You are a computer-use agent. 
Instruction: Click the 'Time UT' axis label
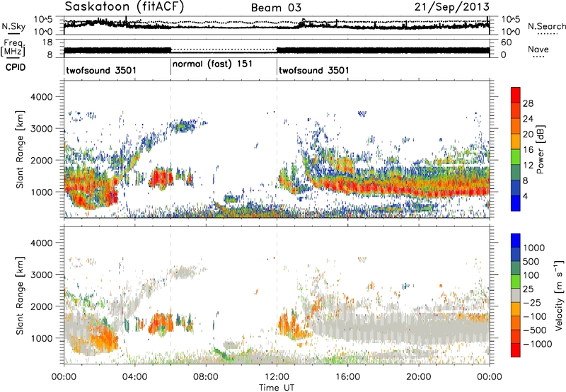pyautogui.click(x=277, y=387)
